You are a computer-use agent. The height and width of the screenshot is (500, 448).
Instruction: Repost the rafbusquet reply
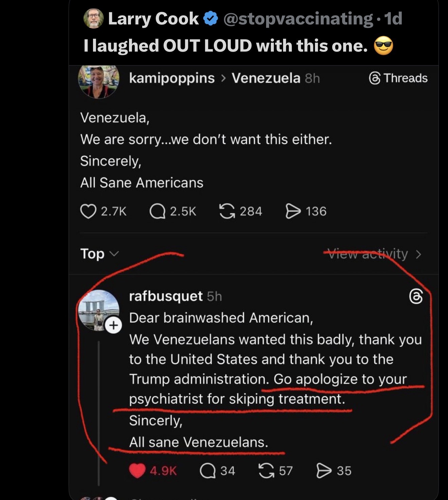pos(266,471)
